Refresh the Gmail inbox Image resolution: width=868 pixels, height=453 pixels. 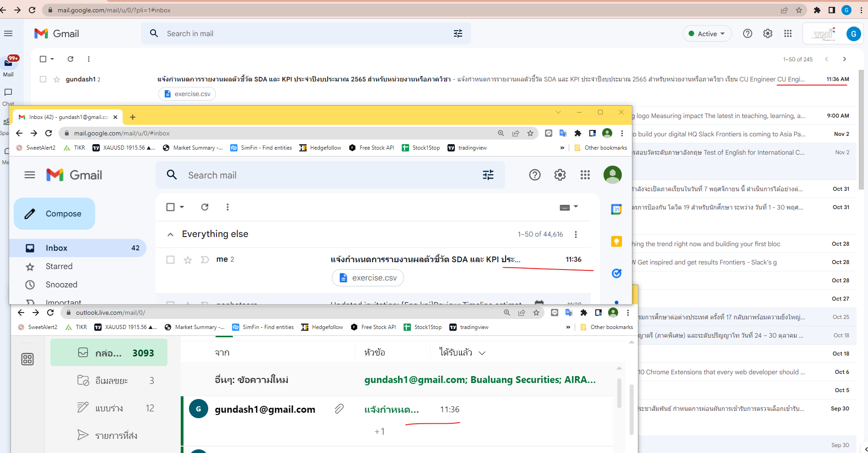click(205, 207)
